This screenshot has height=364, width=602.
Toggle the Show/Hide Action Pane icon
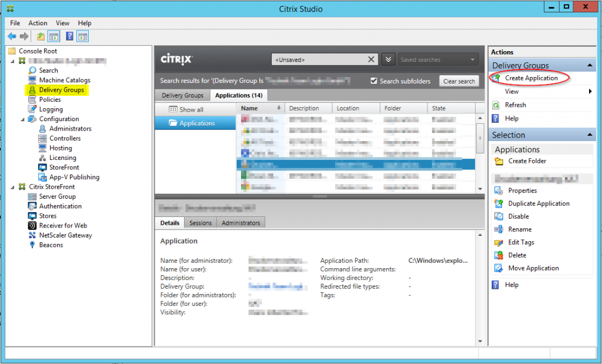click(x=82, y=36)
